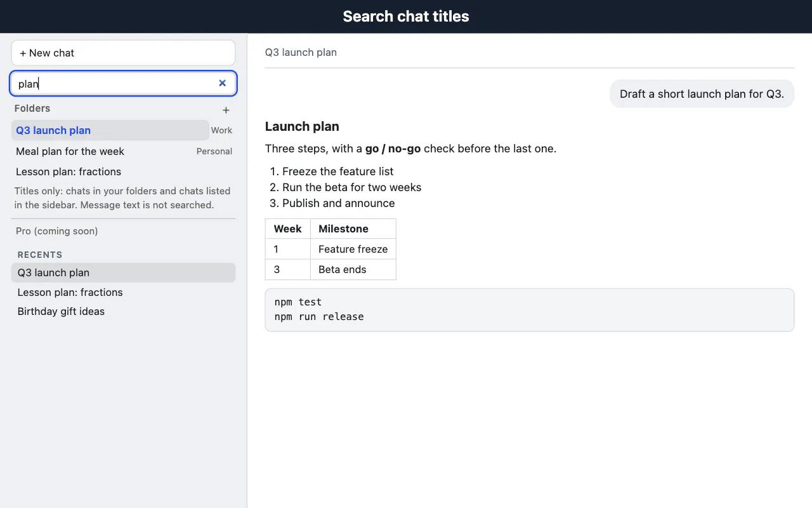Click the Work folder tag

221,130
